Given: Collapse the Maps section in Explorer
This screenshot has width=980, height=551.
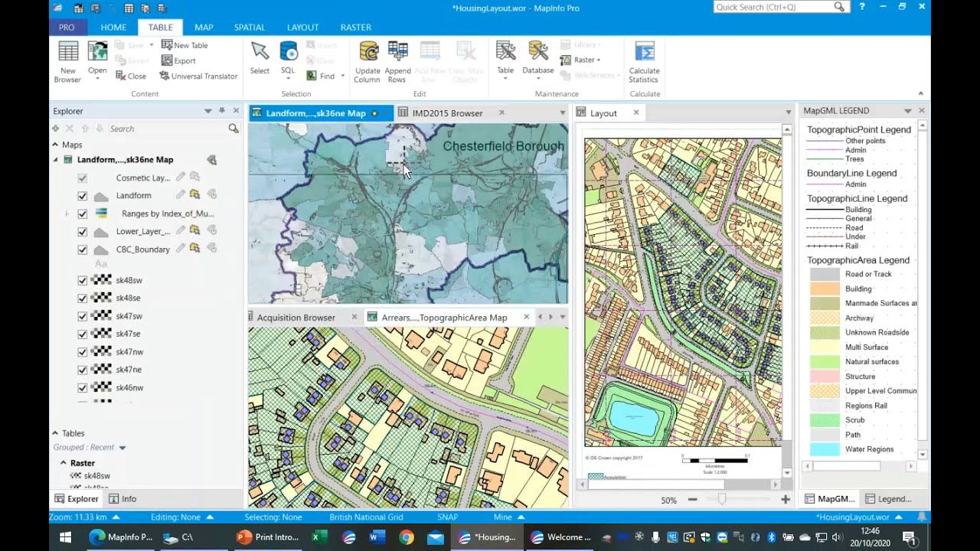Looking at the screenshot, I should 55,145.
